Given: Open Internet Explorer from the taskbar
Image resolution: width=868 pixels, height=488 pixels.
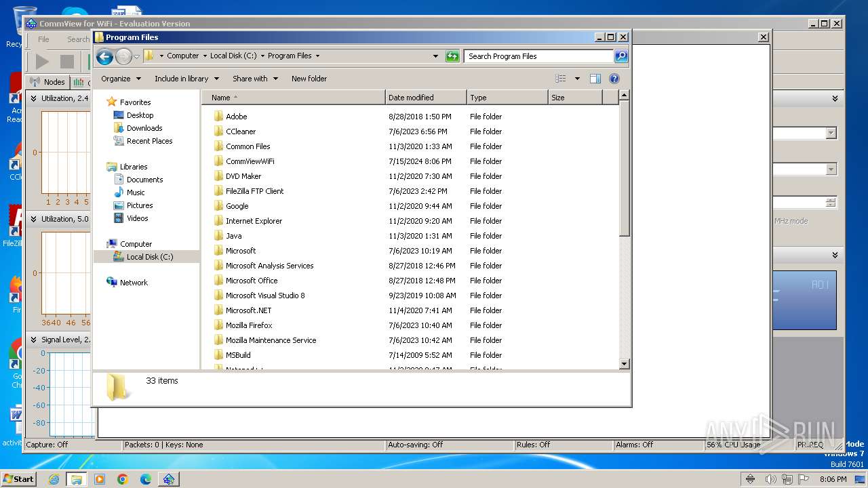Looking at the screenshot, I should [x=54, y=479].
